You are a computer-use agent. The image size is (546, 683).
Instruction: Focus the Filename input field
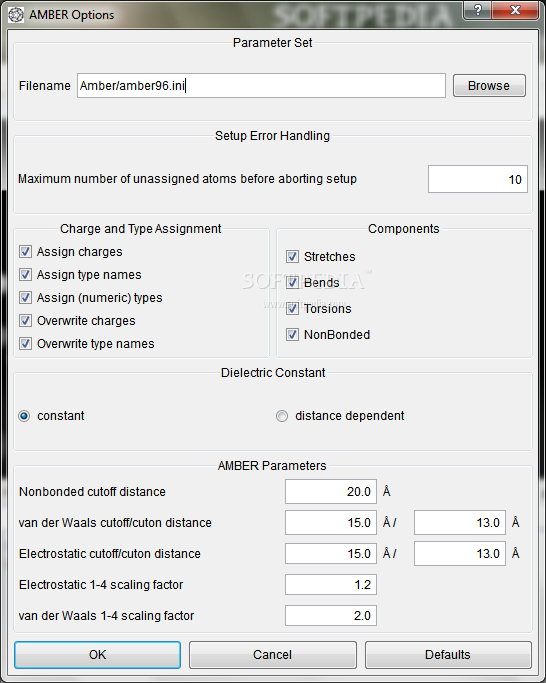pyautogui.click(x=261, y=85)
